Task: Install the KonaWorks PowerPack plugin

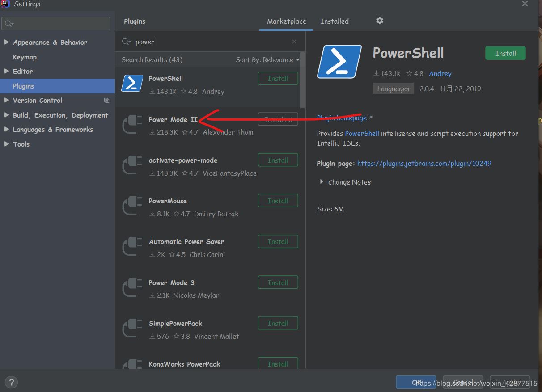Action: (x=278, y=364)
